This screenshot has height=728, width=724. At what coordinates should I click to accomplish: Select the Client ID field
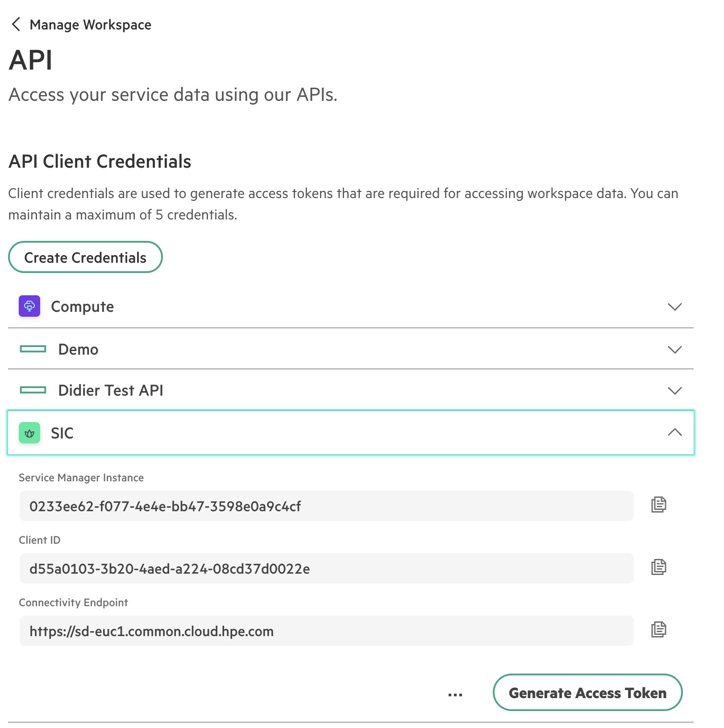tap(326, 568)
